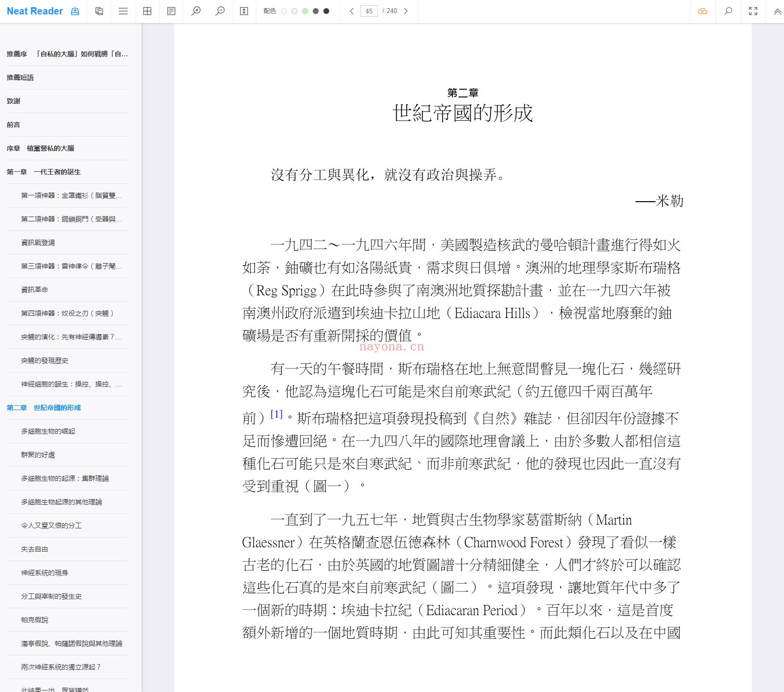Click the Neat Reader logo text
Viewport: 784px width, 692px height.
coord(35,11)
